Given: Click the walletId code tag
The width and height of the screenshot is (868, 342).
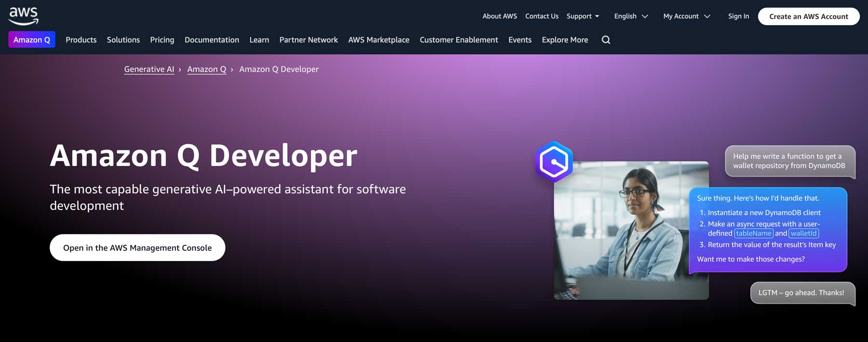Looking at the screenshot, I should 804,233.
